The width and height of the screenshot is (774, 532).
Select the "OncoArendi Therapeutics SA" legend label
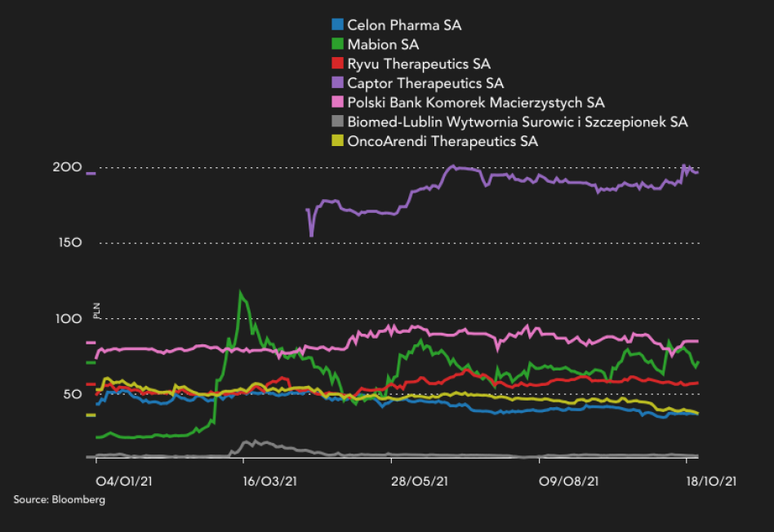(x=443, y=141)
